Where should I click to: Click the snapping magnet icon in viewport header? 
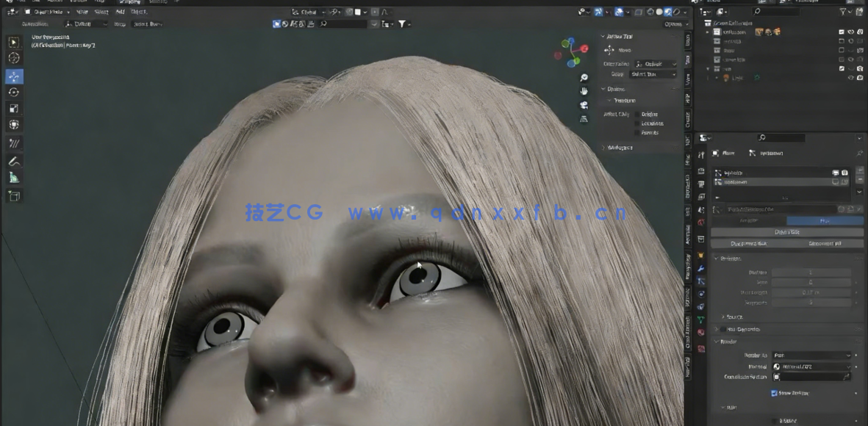coord(334,11)
